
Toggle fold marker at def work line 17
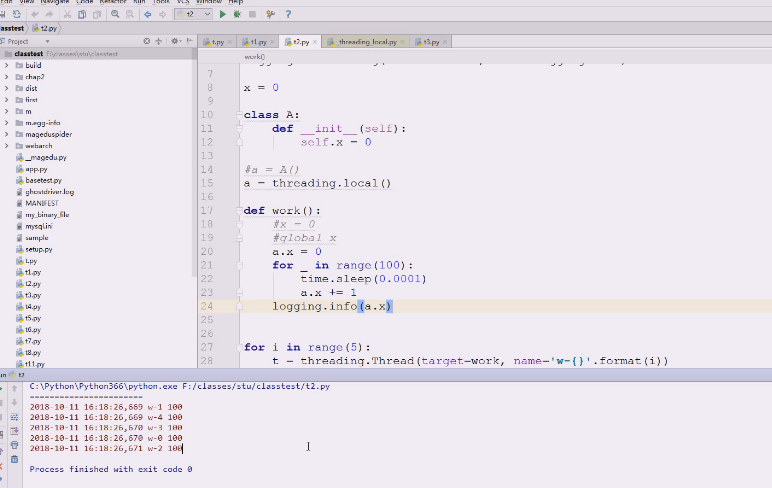coord(240,211)
